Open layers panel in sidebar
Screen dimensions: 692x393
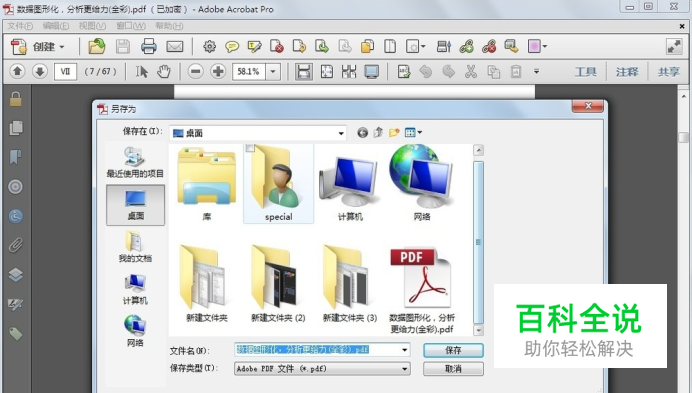coord(15,275)
